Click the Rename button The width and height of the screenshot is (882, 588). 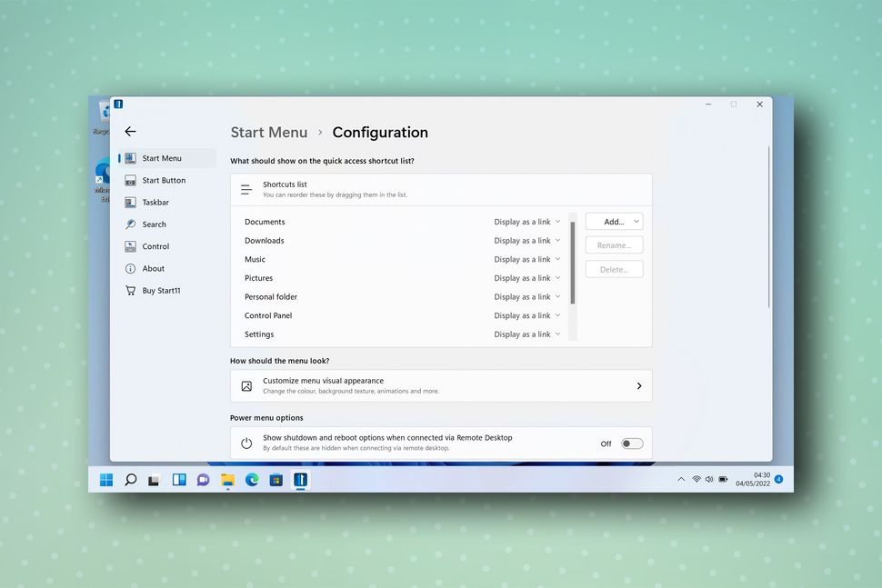[x=613, y=244]
